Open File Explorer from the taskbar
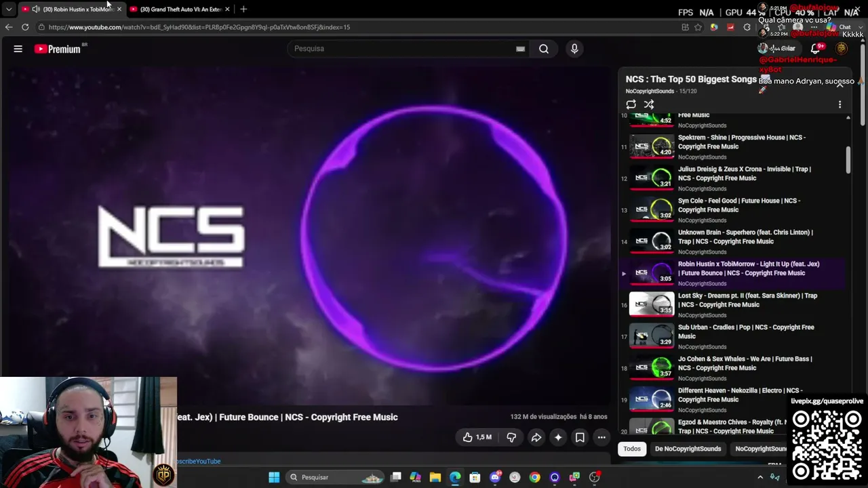The height and width of the screenshot is (488, 868). [x=435, y=477]
